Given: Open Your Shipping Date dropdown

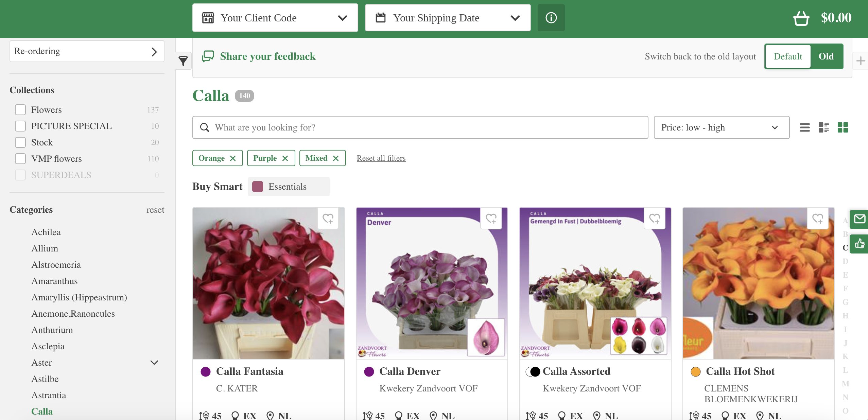Looking at the screenshot, I should [x=448, y=18].
